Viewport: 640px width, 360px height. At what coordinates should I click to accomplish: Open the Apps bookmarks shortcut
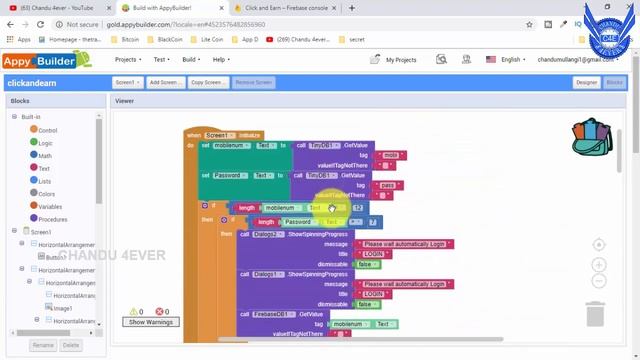point(19,40)
